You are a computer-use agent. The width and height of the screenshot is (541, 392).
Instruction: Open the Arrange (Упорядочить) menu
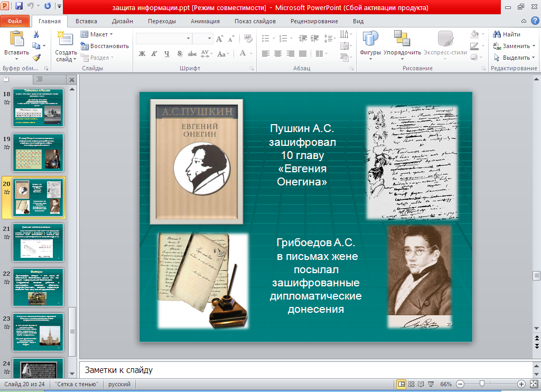tap(402, 45)
